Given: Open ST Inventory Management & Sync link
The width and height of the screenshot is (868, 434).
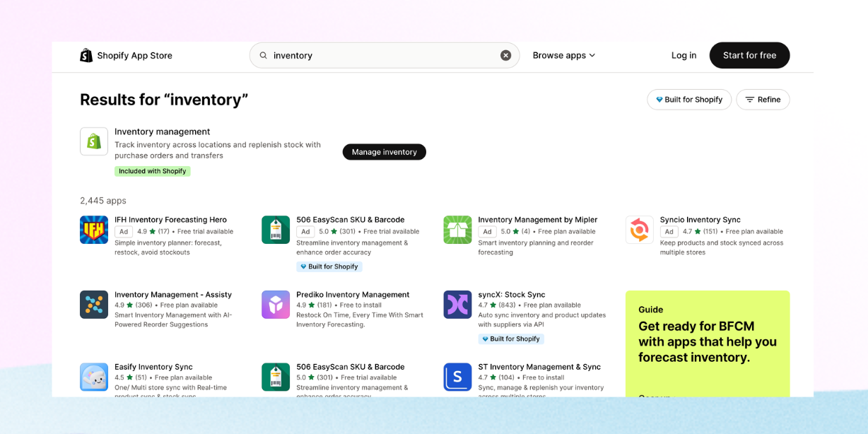Looking at the screenshot, I should tap(539, 367).
